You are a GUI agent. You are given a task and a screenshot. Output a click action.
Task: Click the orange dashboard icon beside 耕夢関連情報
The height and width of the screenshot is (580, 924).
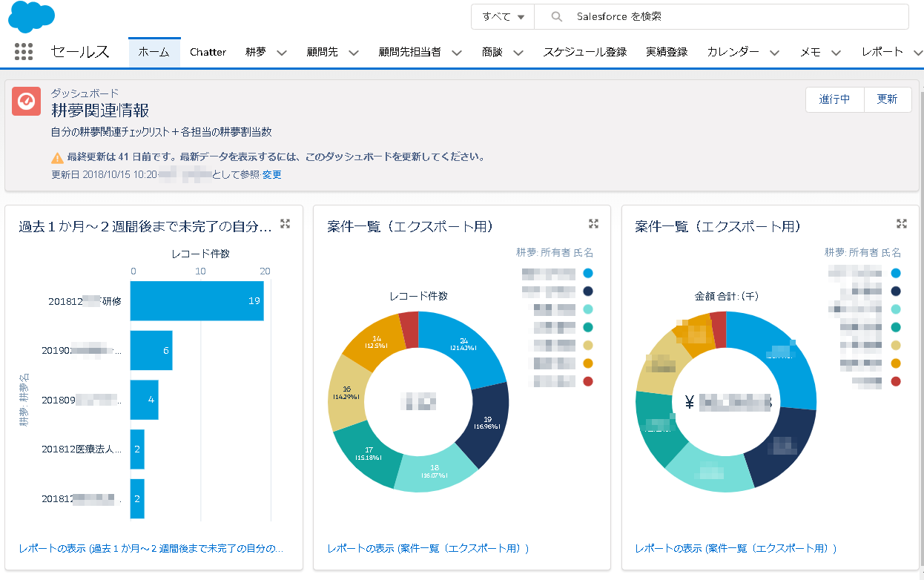26,99
